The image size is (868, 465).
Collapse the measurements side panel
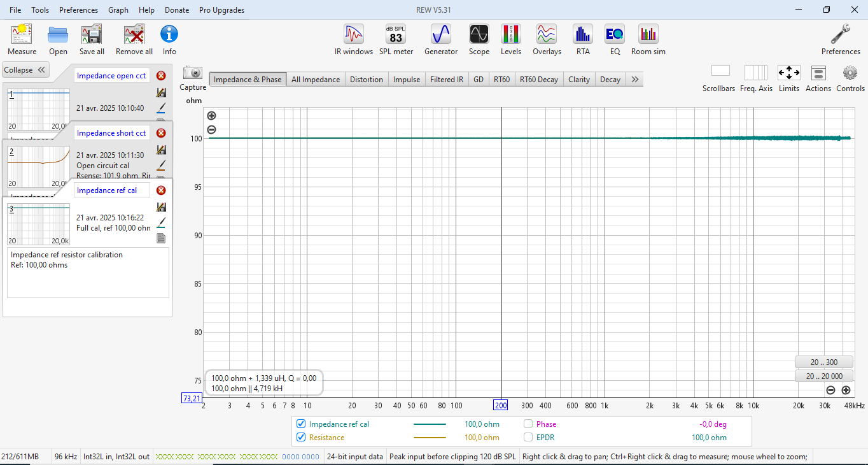tap(25, 70)
